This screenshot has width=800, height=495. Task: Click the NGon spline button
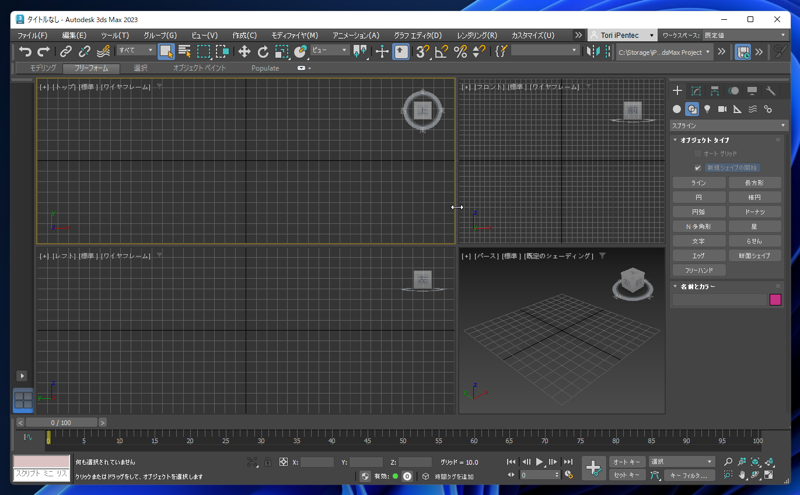point(699,226)
